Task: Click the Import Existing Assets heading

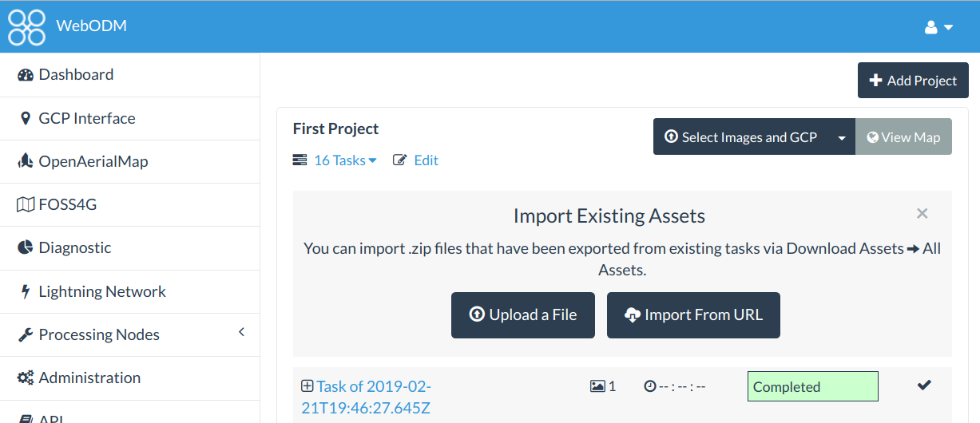Action: 609,215
